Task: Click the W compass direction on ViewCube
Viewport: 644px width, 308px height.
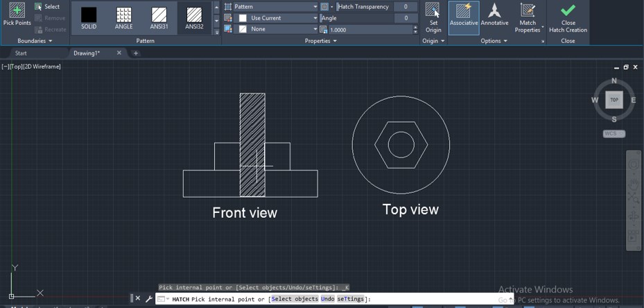Action: pos(595,100)
